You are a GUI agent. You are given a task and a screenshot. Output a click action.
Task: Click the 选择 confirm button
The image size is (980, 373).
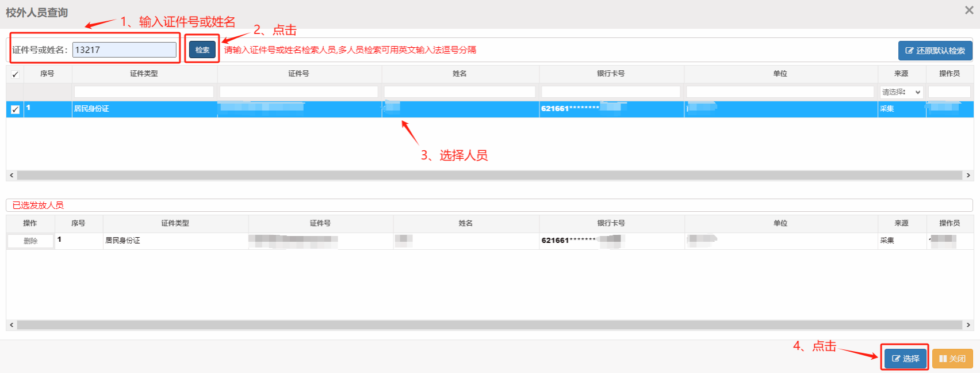[905, 359]
